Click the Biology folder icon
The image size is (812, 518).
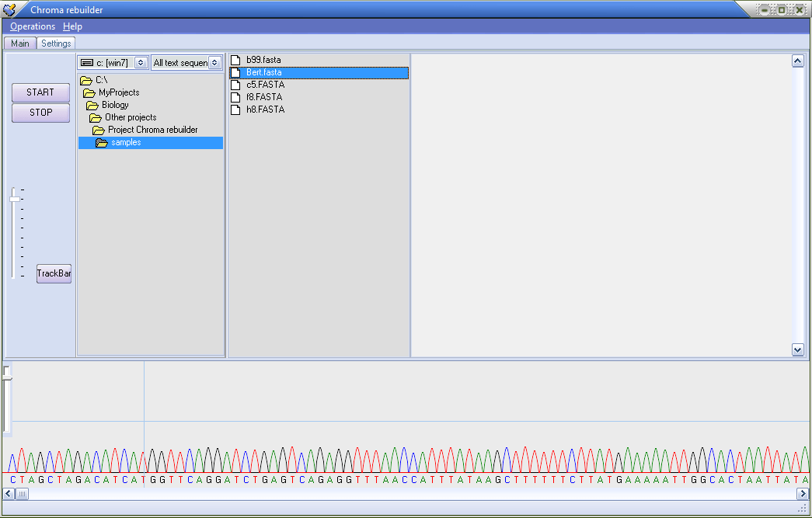(x=94, y=105)
